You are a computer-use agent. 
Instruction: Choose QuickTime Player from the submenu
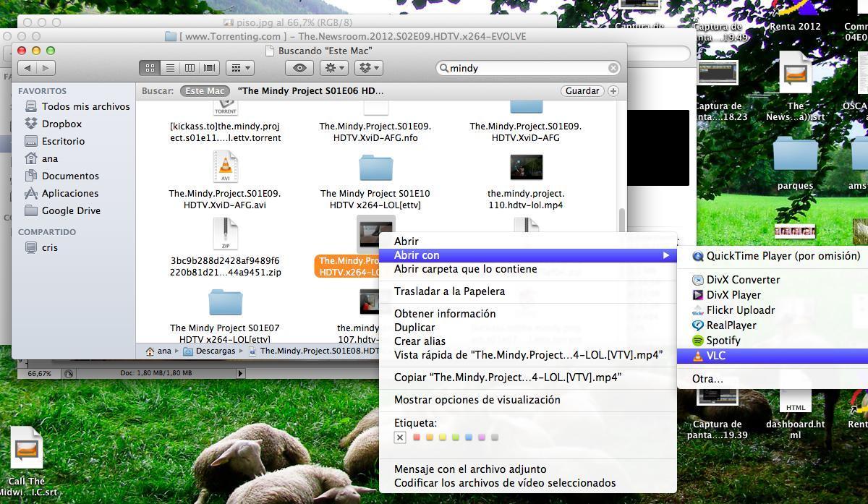(783, 256)
